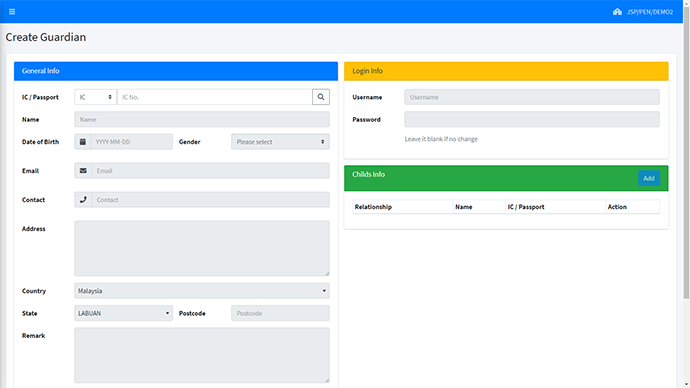Click the Postcode input field

(280, 313)
